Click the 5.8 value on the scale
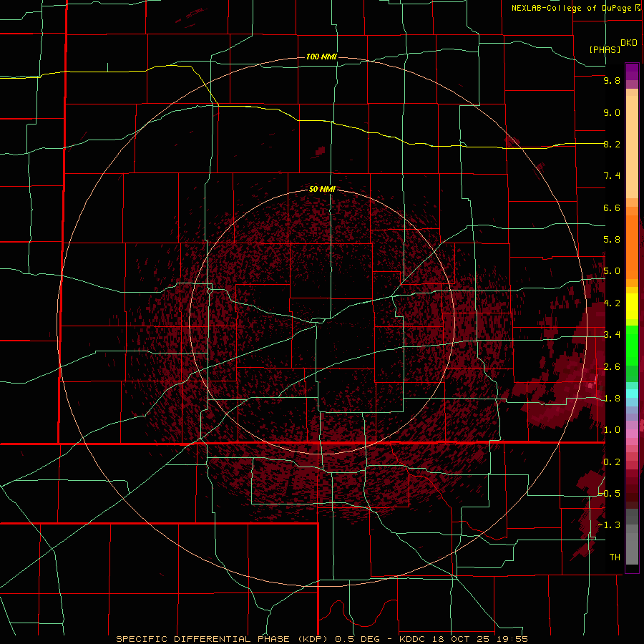The width and height of the screenshot is (644, 644). point(612,240)
